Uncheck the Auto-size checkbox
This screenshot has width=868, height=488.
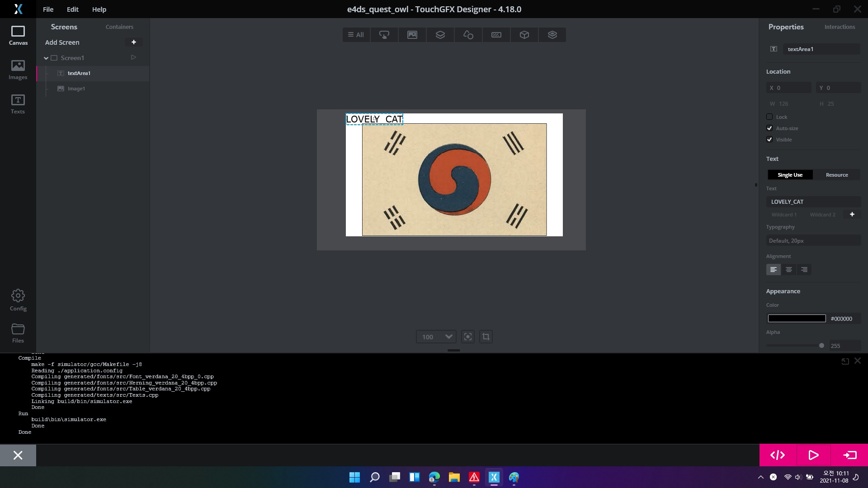click(x=769, y=128)
